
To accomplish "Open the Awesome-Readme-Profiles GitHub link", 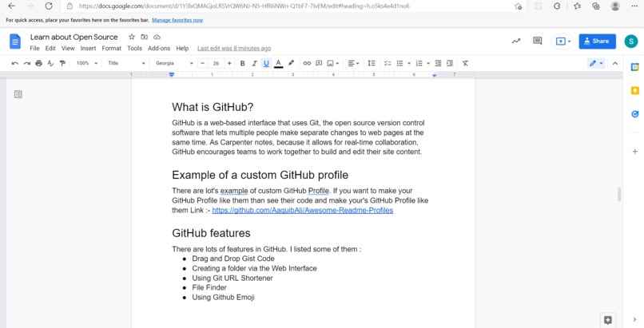I will coord(303,211).
